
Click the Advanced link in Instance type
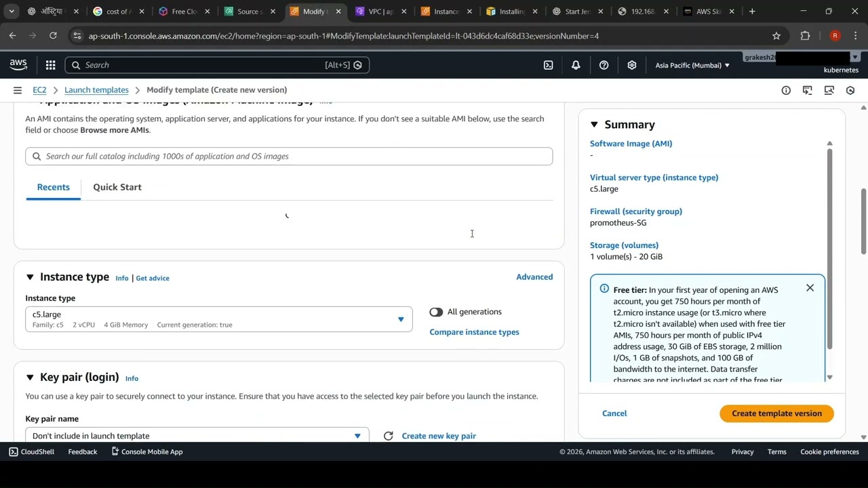534,277
